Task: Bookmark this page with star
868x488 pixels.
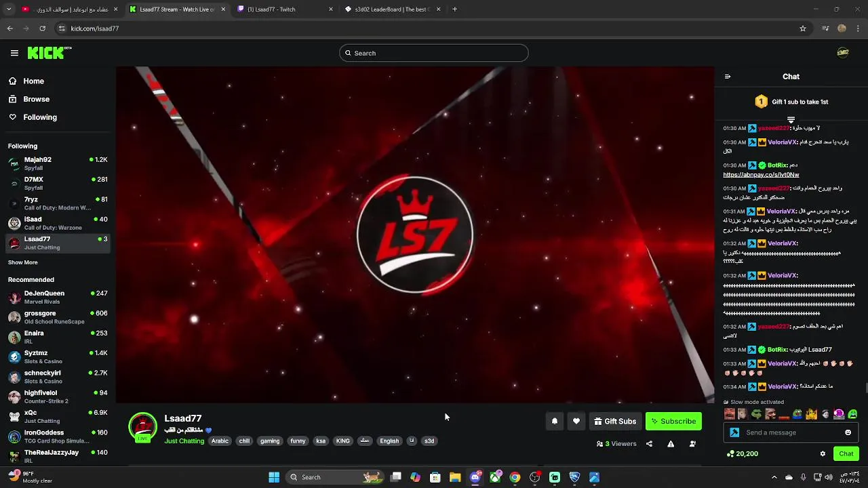Action: coord(803,28)
